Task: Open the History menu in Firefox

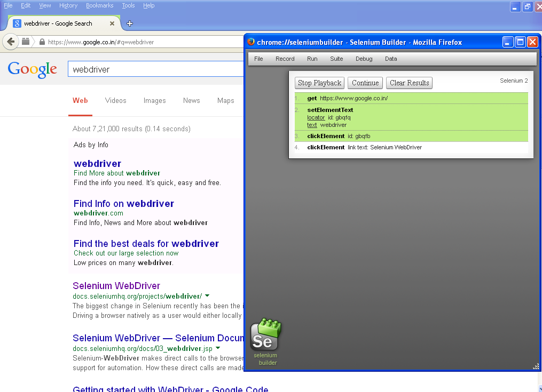Action: (x=68, y=5)
